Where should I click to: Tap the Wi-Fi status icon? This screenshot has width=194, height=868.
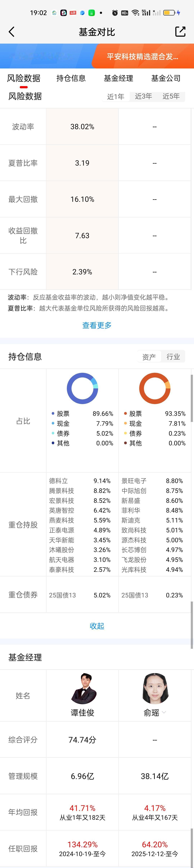click(x=135, y=13)
